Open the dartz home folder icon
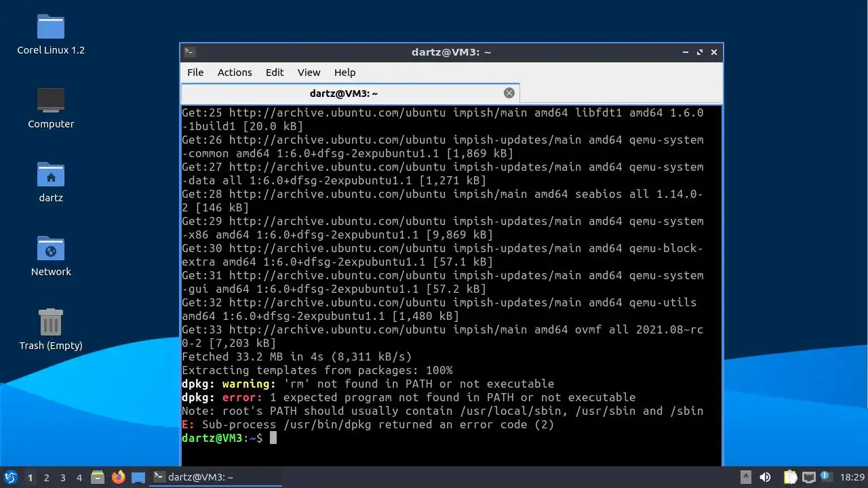The height and width of the screenshot is (488, 868). coord(51,182)
